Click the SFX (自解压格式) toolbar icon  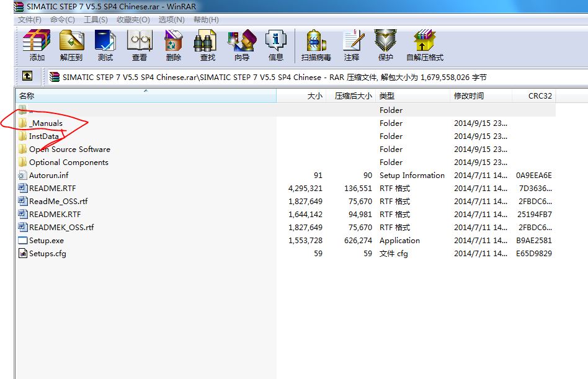(x=424, y=40)
